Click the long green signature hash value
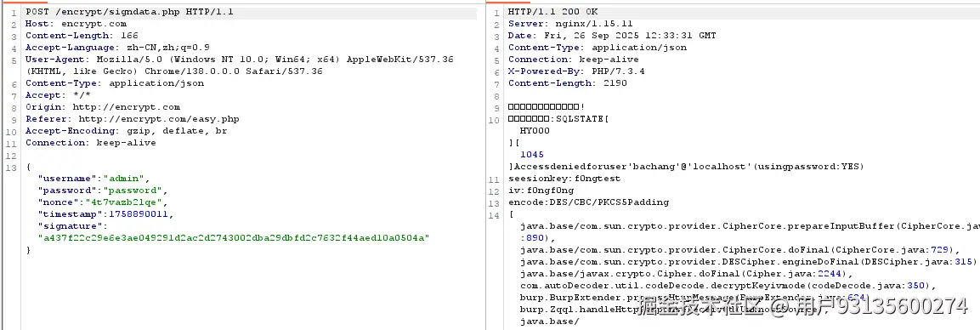The image size is (980, 330). pos(234,238)
